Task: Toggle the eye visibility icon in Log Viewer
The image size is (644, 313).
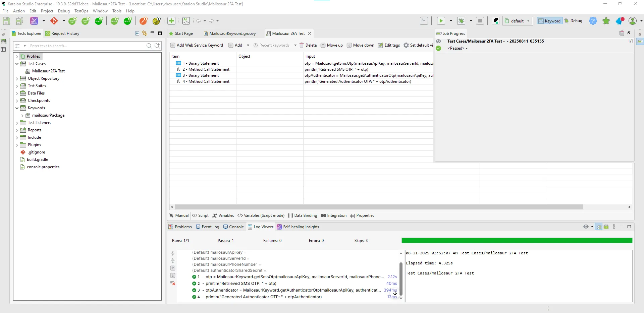Action: pos(587,227)
